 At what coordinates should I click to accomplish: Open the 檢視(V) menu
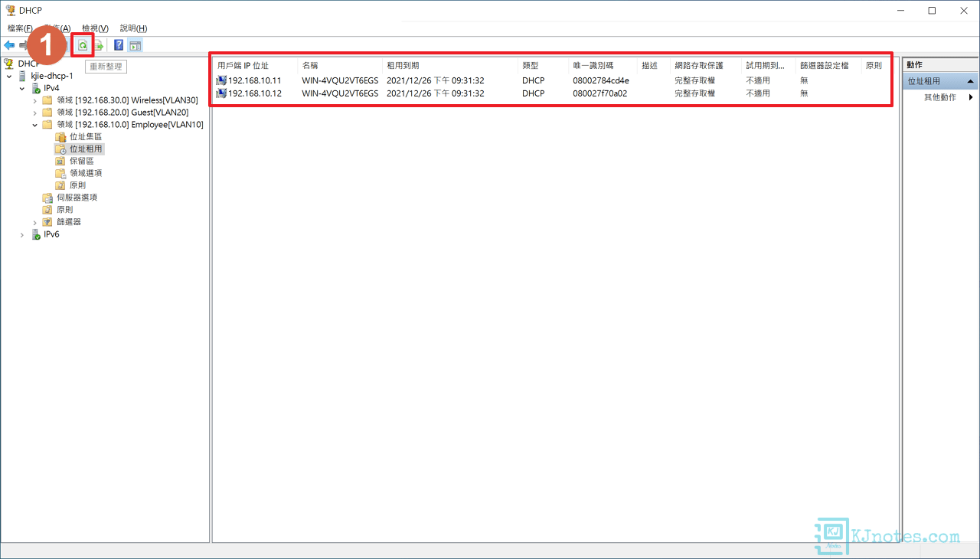[96, 28]
